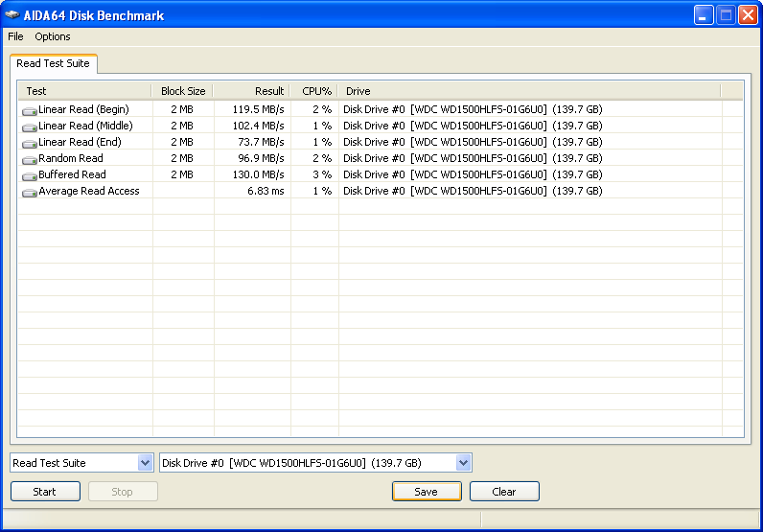This screenshot has width=763, height=532.
Task: Close the AIDA64 Disk Benchmark window
Action: 748,15
